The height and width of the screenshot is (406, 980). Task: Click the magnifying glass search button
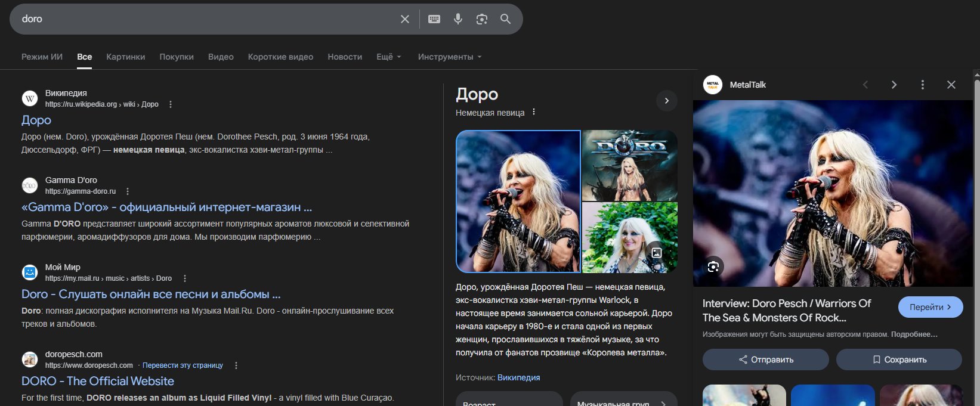505,19
